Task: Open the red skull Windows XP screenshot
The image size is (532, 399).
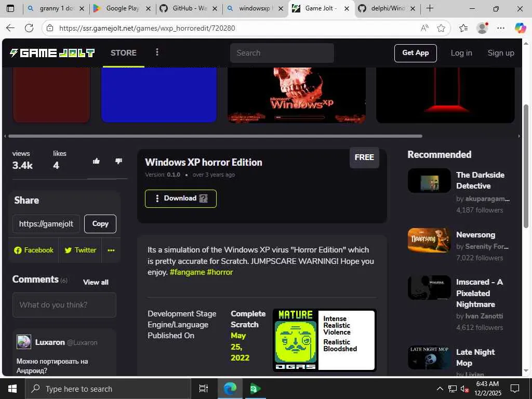Action: click(x=297, y=95)
